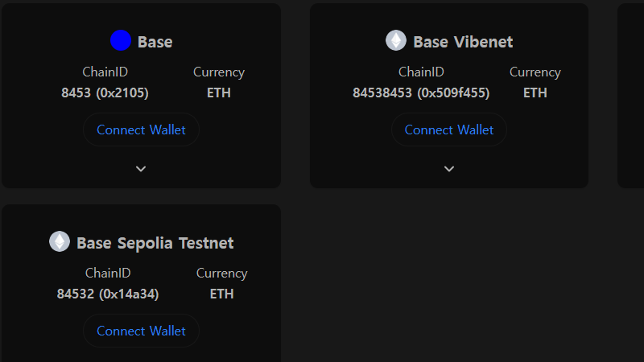Click the ChainID label in Base card
The image size is (644, 362).
pos(105,72)
